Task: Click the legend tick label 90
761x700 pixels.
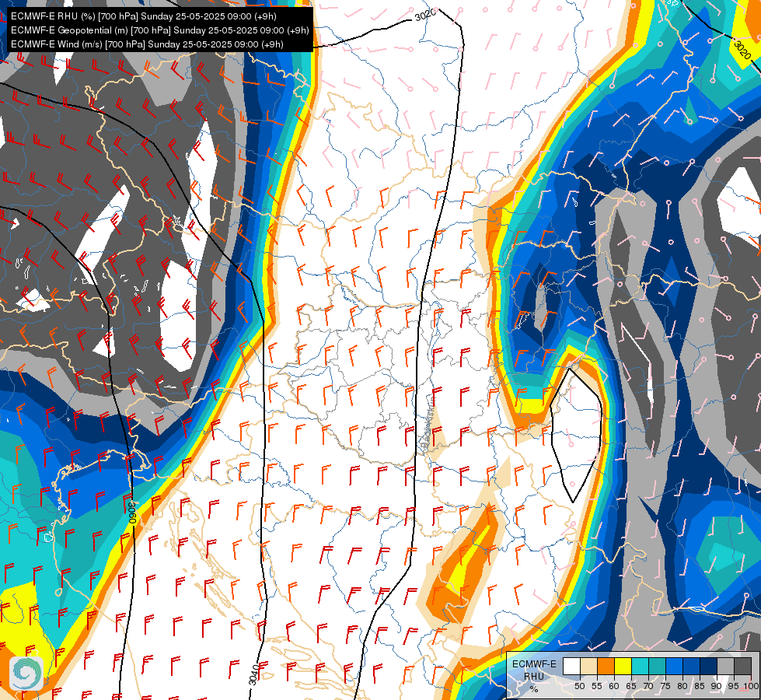Action: 717,687
